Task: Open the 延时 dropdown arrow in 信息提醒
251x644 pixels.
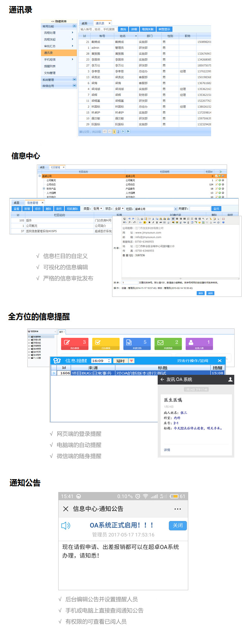Action: click(131, 361)
